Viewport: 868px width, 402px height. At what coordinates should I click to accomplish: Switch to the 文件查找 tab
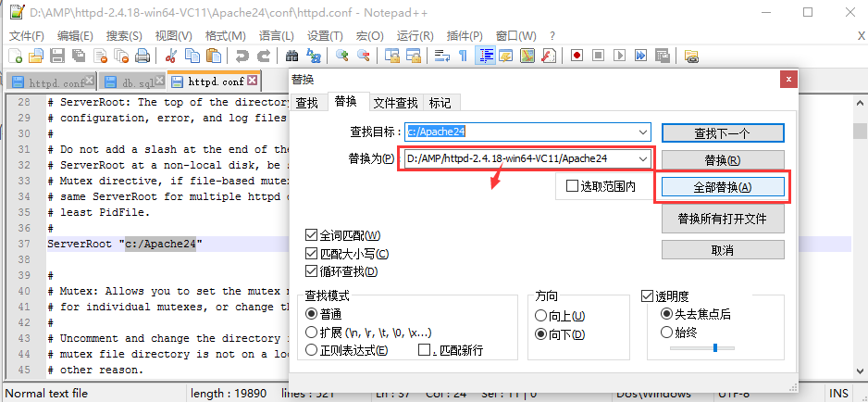395,103
